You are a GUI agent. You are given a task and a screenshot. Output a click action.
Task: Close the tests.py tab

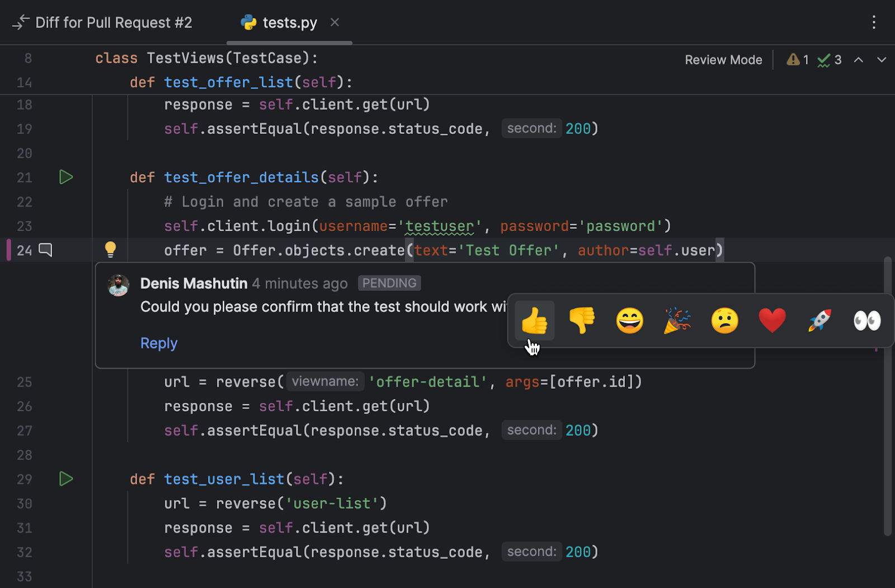click(335, 22)
